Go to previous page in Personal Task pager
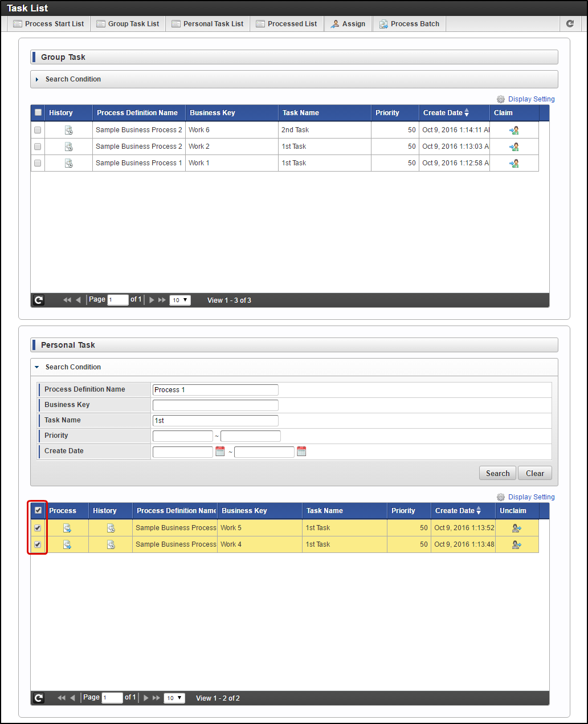The height and width of the screenshot is (724, 588). (x=72, y=698)
